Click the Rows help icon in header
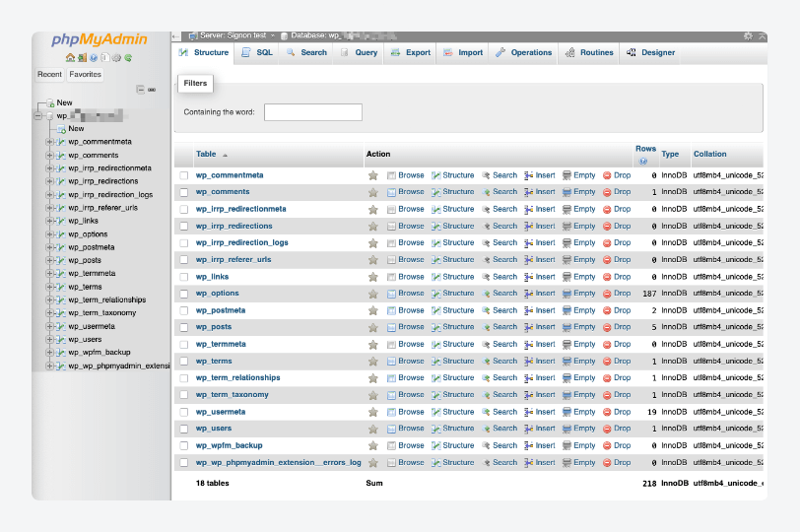This screenshot has width=800, height=532. click(642, 162)
